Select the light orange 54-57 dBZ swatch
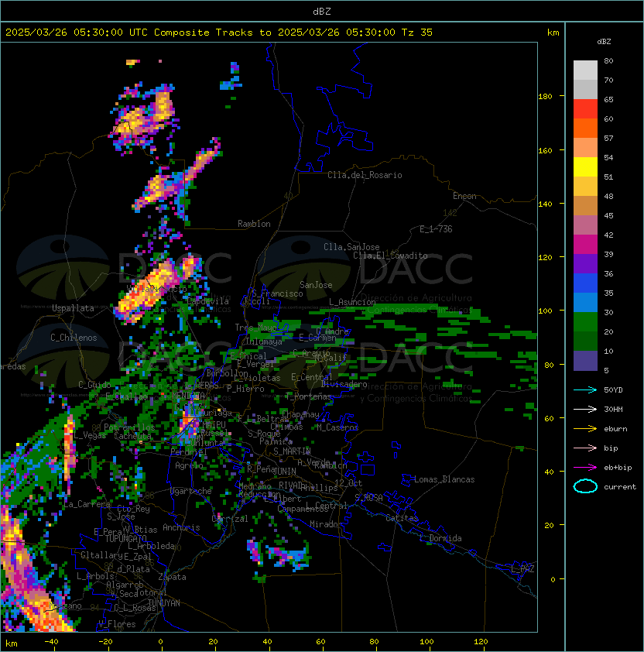This screenshot has height=652, width=644. 585,148
